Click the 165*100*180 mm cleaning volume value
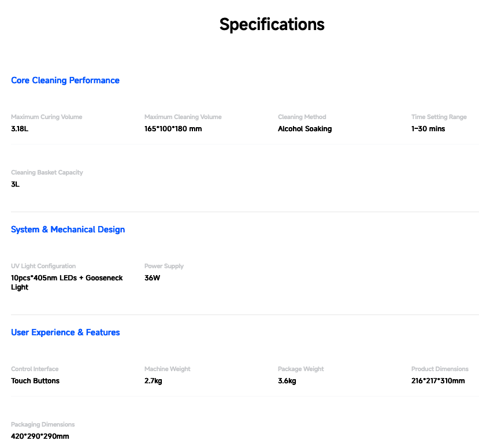Screen dimensions: 479x448 click(173, 129)
